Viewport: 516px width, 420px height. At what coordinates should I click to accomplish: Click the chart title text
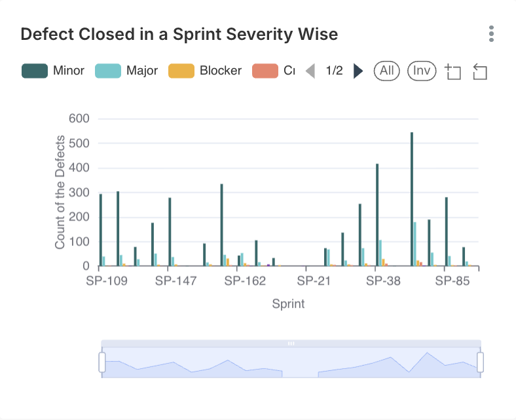click(x=179, y=34)
